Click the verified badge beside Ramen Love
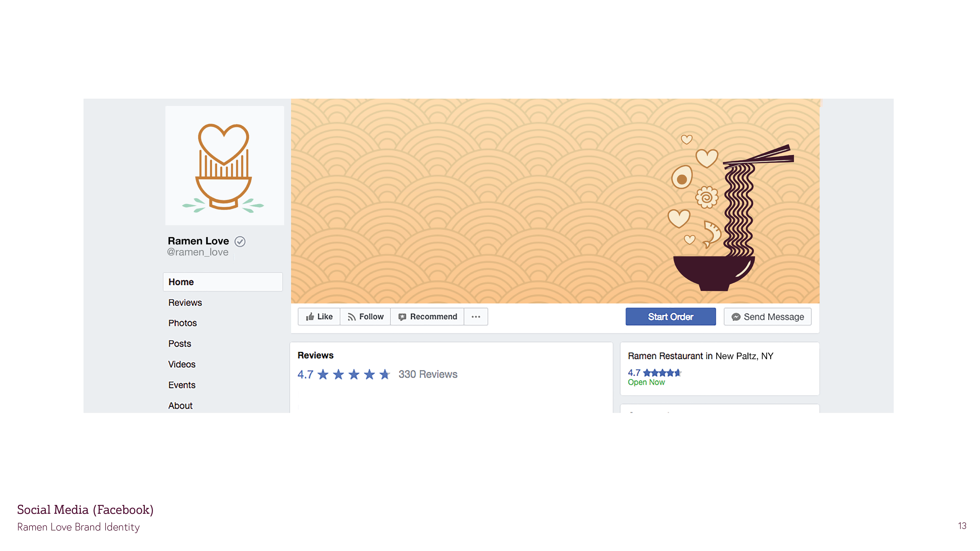This screenshot has width=980, height=551. pyautogui.click(x=240, y=242)
